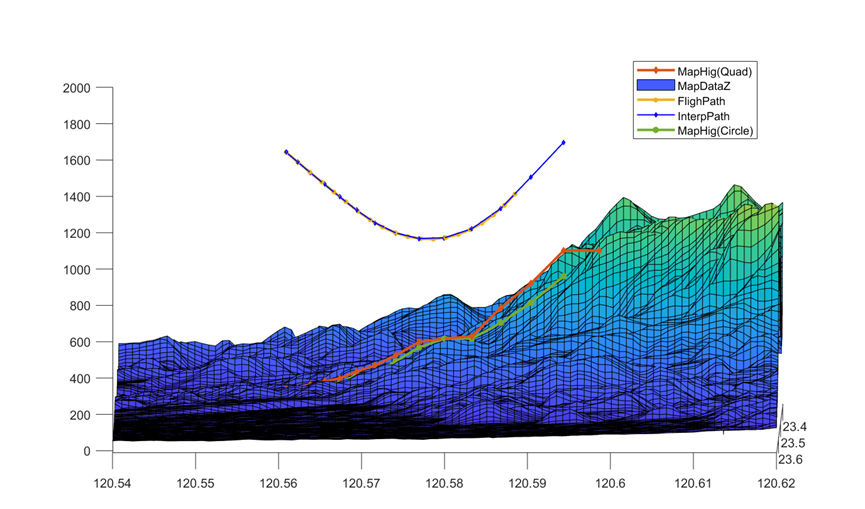Click the blue InterpPath legend line marker

point(654,116)
